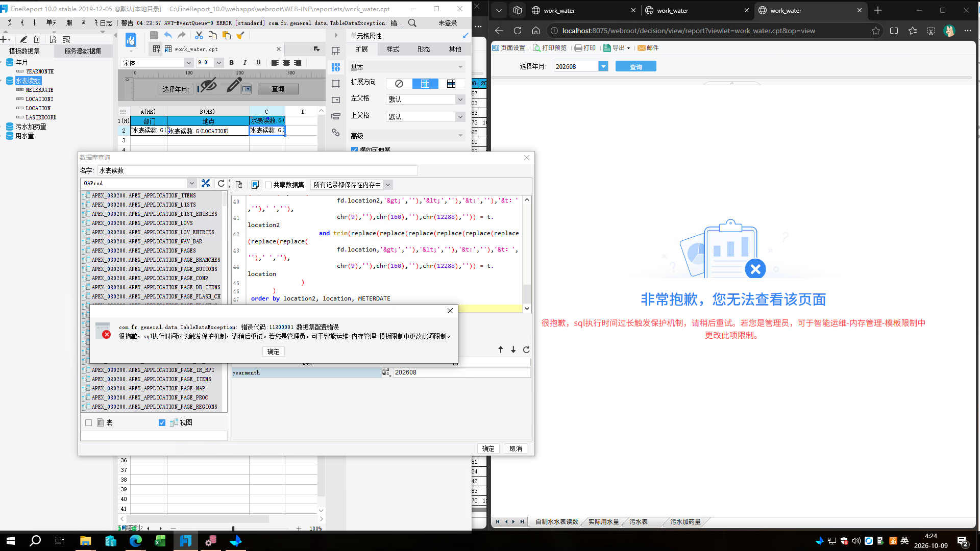
Task: Open the 污水加药量 sheet tab in browser
Action: [x=685, y=522]
